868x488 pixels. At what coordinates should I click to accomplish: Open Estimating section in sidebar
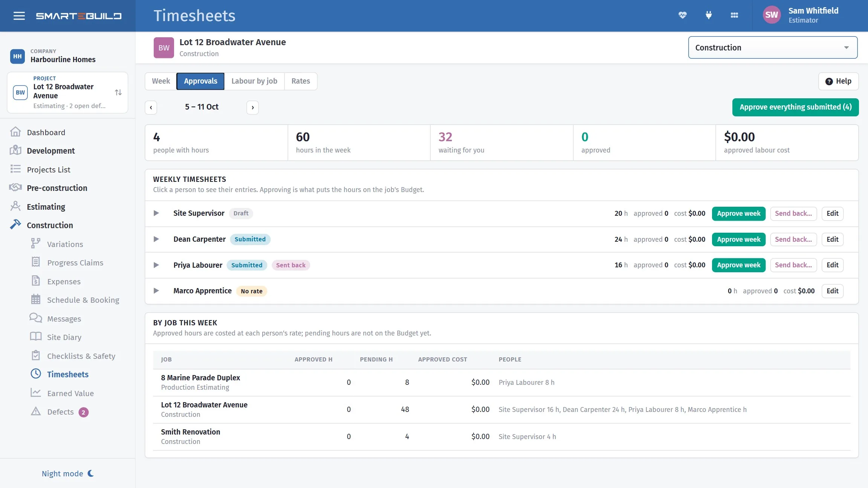coord(46,206)
